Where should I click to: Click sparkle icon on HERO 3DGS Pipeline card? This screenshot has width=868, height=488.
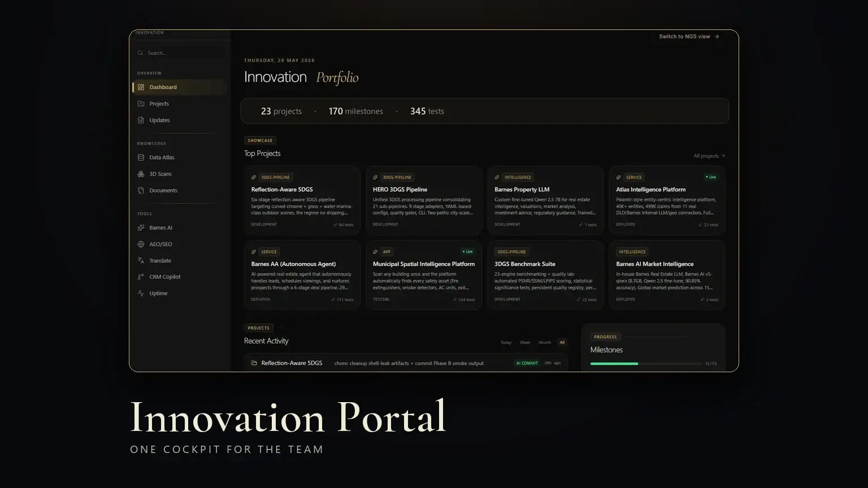(375, 177)
